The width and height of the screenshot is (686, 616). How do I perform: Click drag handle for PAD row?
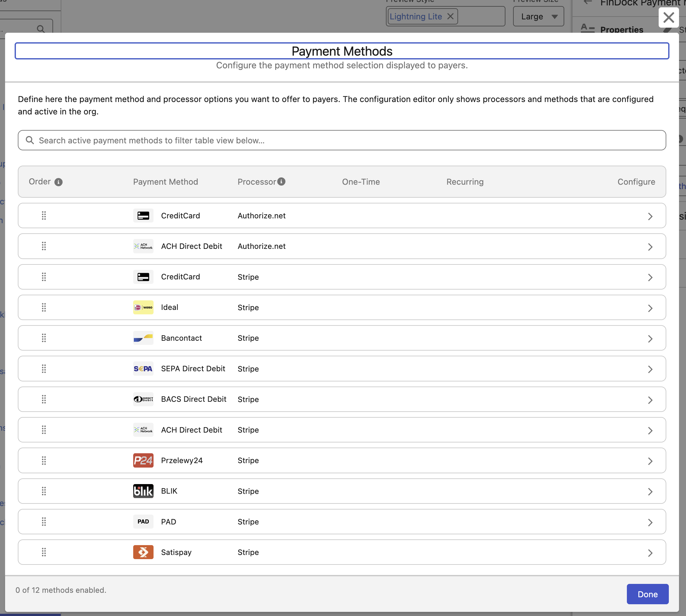(44, 522)
